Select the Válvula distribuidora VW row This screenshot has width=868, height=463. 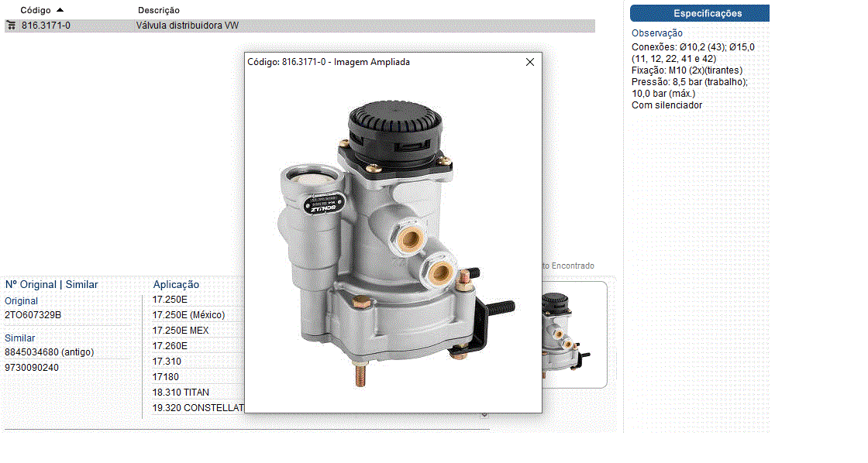[x=188, y=26]
